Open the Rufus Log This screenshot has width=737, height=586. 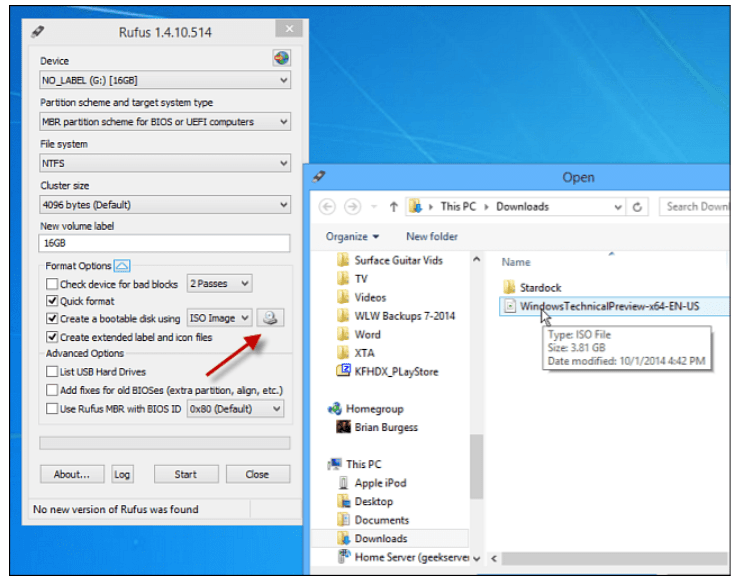[122, 474]
